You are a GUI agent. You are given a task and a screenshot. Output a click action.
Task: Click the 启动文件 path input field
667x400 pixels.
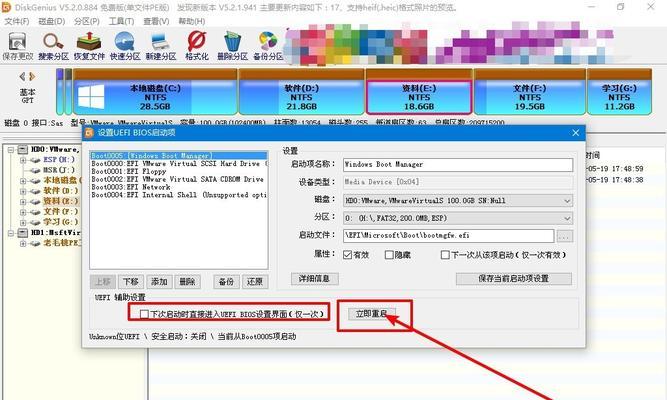(x=448, y=236)
